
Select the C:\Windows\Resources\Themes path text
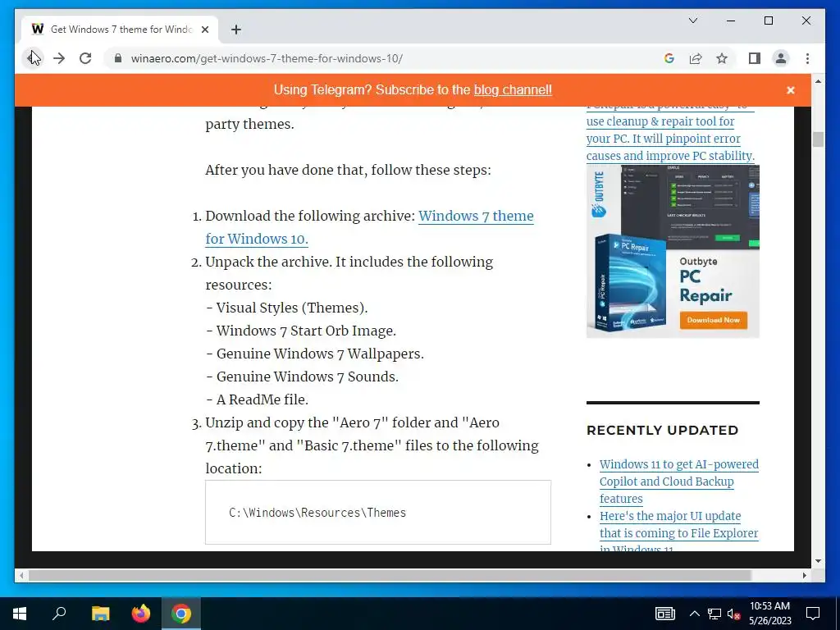pos(317,513)
